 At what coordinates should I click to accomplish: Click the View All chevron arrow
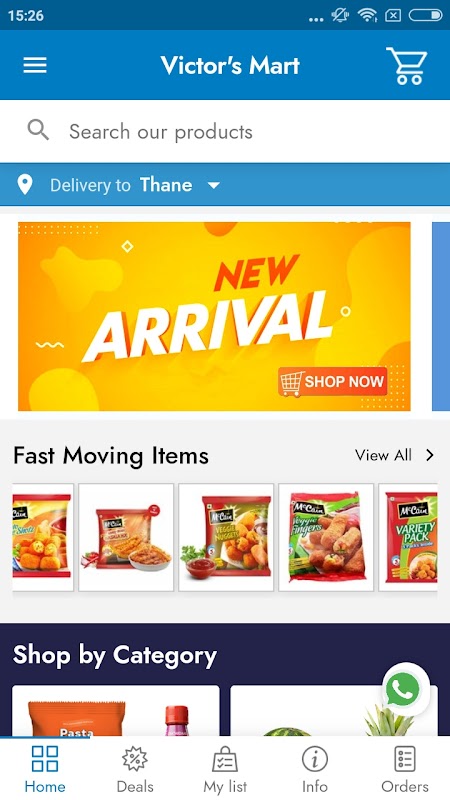tap(430, 455)
